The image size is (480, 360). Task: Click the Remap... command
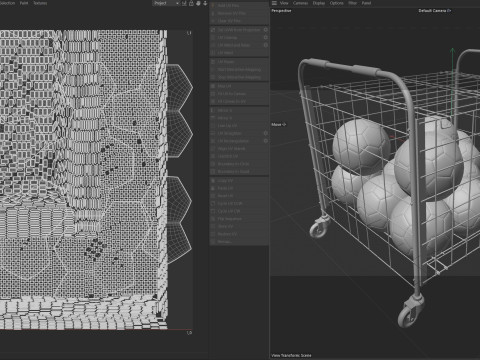point(239,241)
